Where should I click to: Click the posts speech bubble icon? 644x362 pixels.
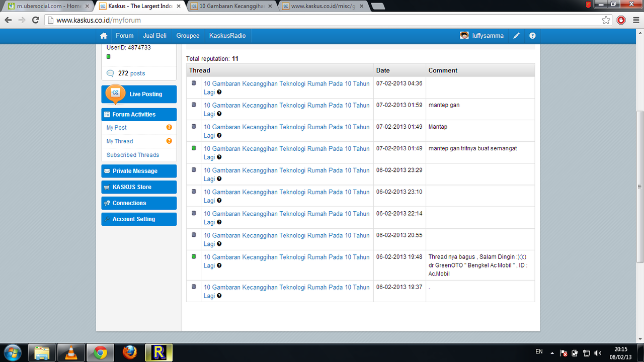111,73
